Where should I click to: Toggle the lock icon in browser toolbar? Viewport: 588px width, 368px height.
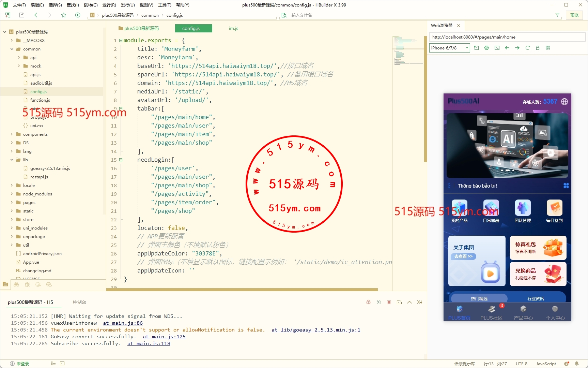[538, 48]
